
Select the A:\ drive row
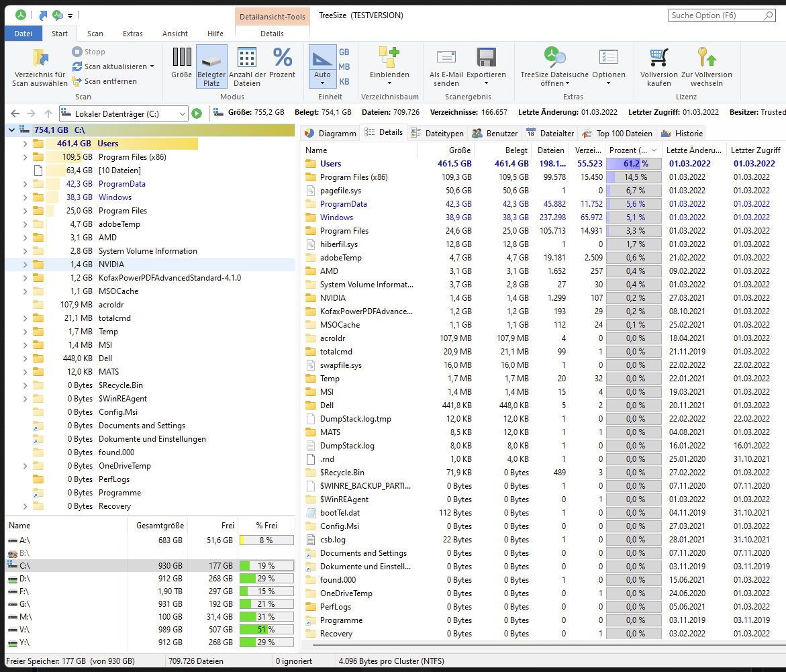150,540
